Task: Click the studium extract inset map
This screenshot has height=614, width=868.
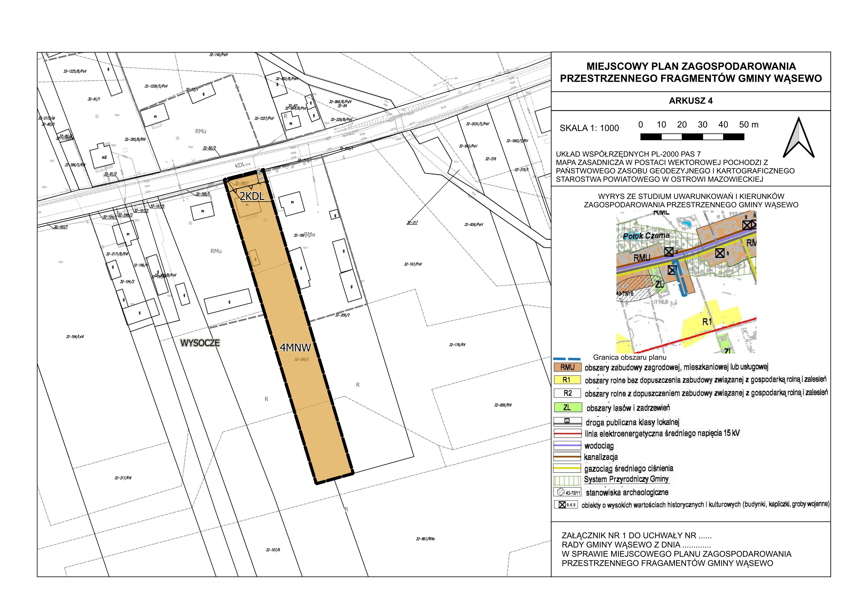Action: [x=686, y=282]
